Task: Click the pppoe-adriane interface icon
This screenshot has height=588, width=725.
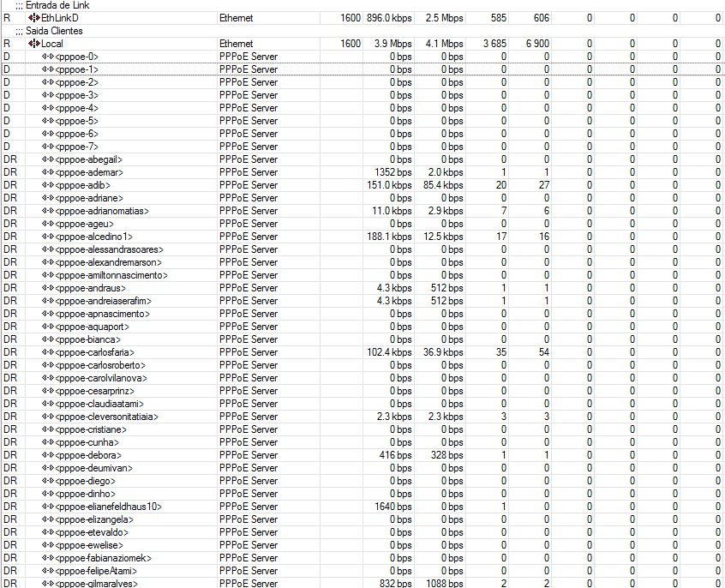Action: point(48,199)
